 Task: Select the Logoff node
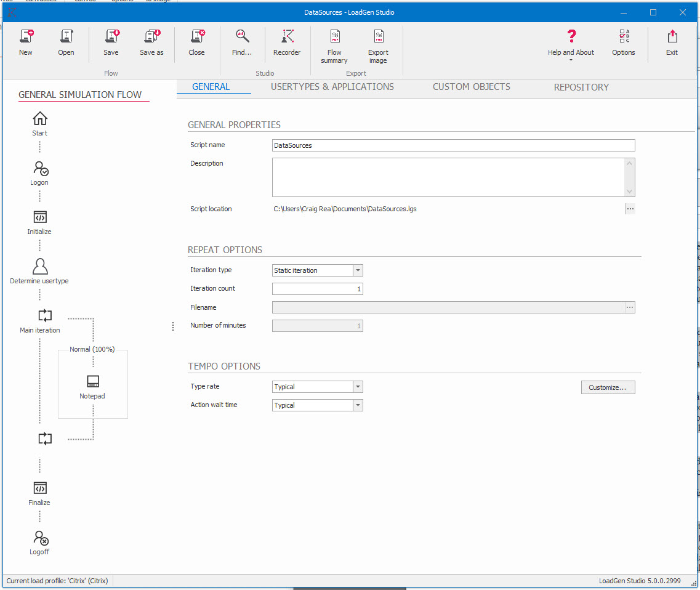(x=40, y=542)
